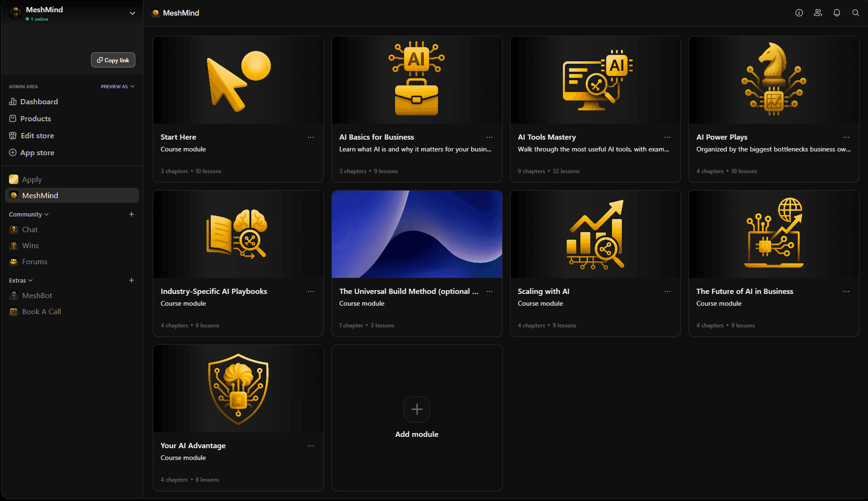Image resolution: width=868 pixels, height=501 pixels.
Task: Click the AI Power Plays title
Action: 722,137
